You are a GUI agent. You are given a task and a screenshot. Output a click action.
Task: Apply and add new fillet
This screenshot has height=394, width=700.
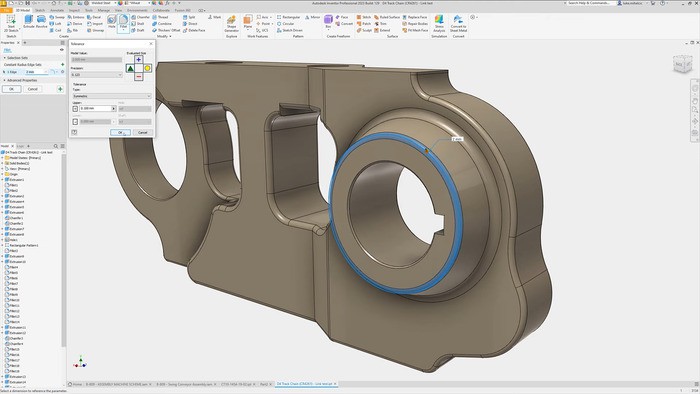[60, 89]
